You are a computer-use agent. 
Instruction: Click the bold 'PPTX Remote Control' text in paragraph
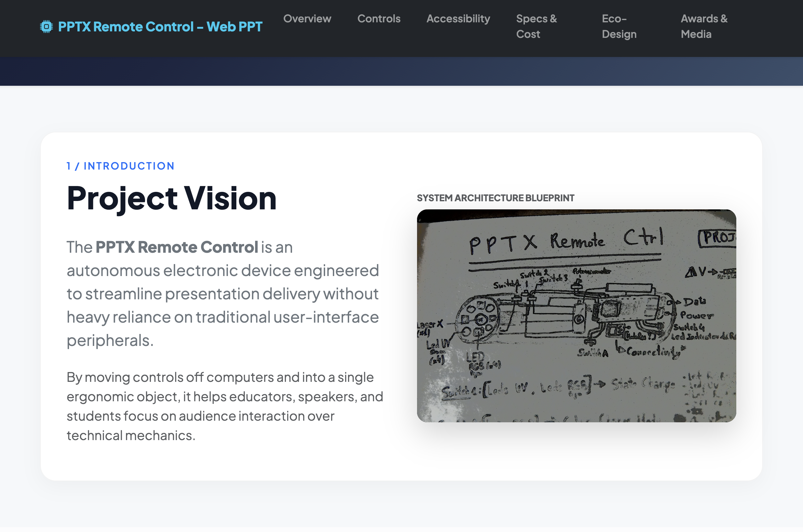176,247
